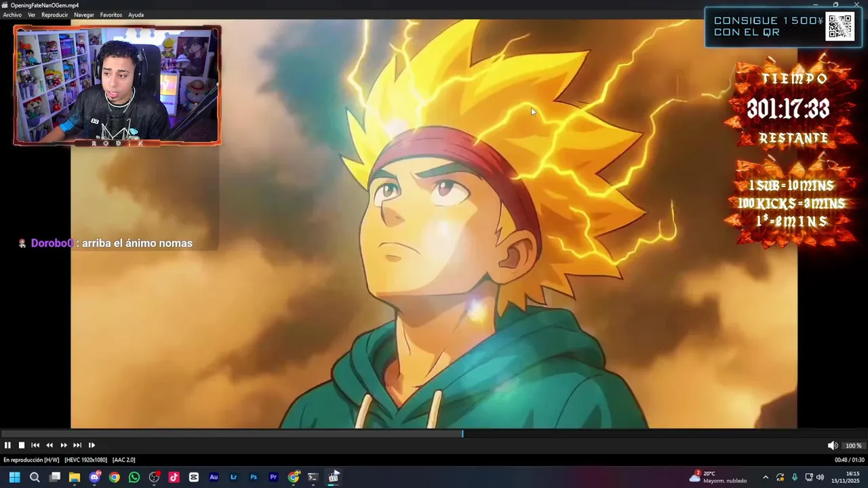The height and width of the screenshot is (488, 868).
Task: Open the Archivo menu
Action: [12, 15]
